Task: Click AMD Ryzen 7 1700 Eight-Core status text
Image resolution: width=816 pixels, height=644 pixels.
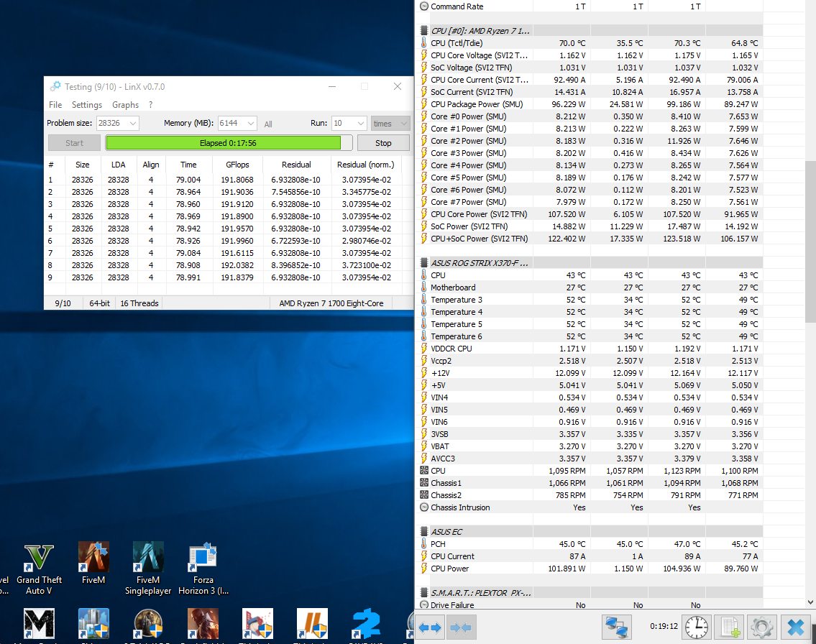Action: [331, 303]
